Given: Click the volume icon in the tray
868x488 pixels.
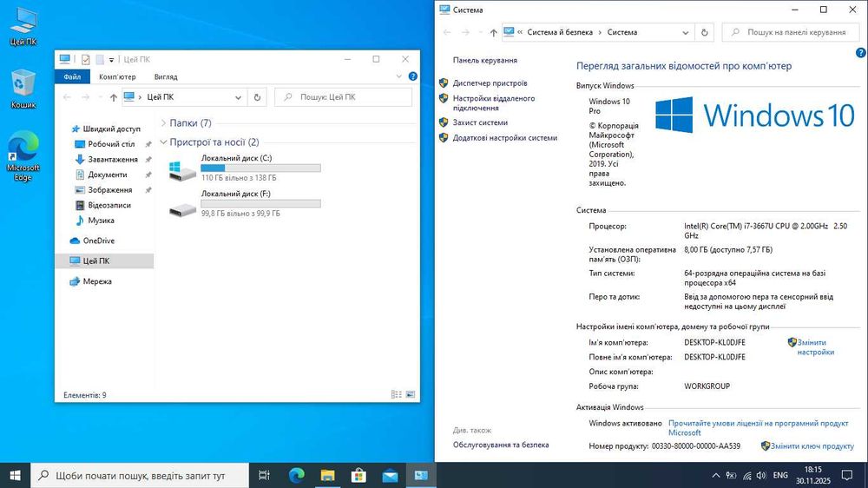Looking at the screenshot, I should [761, 475].
